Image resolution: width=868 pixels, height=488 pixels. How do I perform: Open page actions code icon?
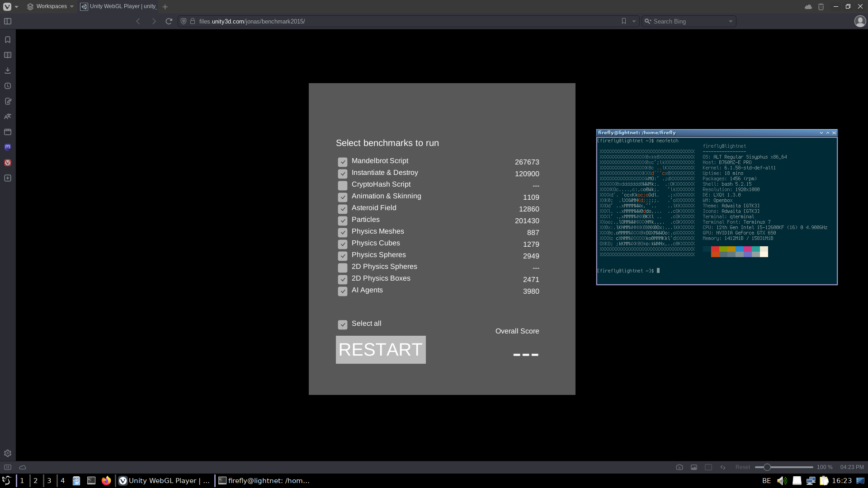(723, 467)
